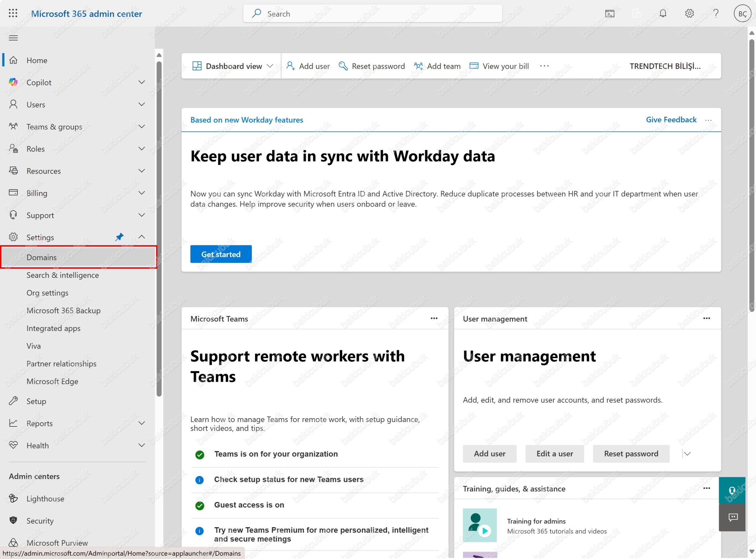
Task: Open the BÇ account avatar
Action: tap(742, 14)
